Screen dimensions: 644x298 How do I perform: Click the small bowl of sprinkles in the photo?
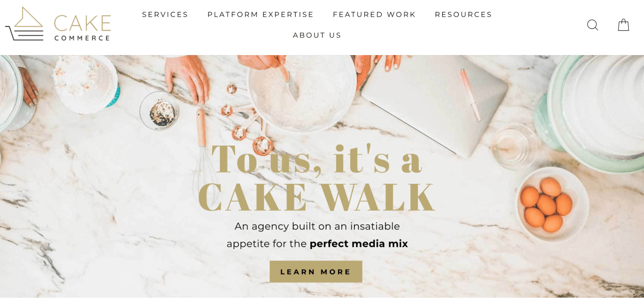pos(159,111)
